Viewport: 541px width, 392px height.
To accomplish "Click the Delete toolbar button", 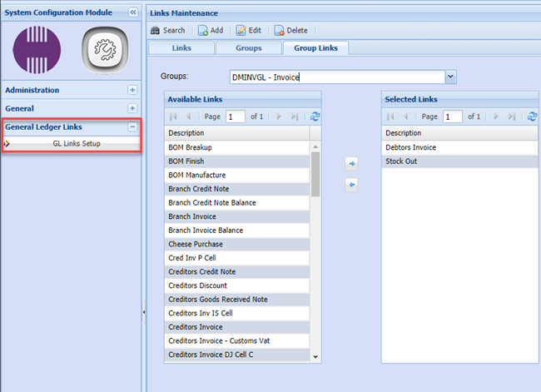I will [x=290, y=30].
